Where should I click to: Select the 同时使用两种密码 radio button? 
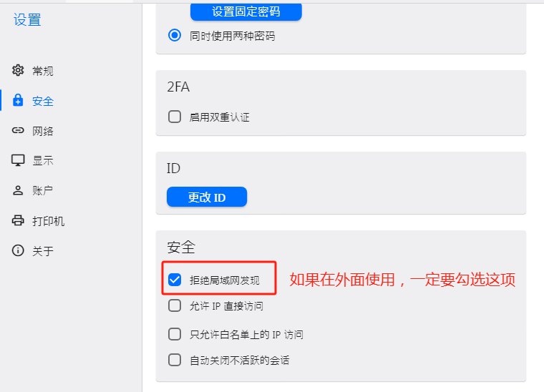pos(175,36)
